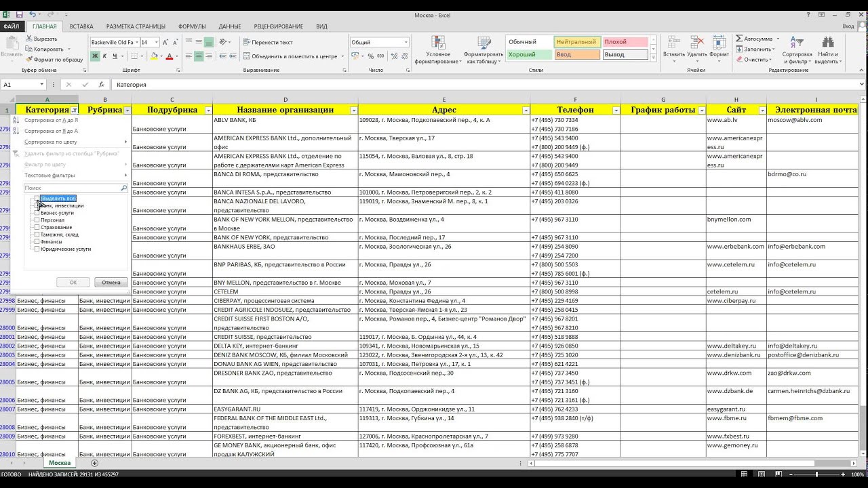The width and height of the screenshot is (868, 488).
Task: Switch to the РЕЦЕНЗИРОВАНИЕ ribbon tab
Action: coord(279,26)
